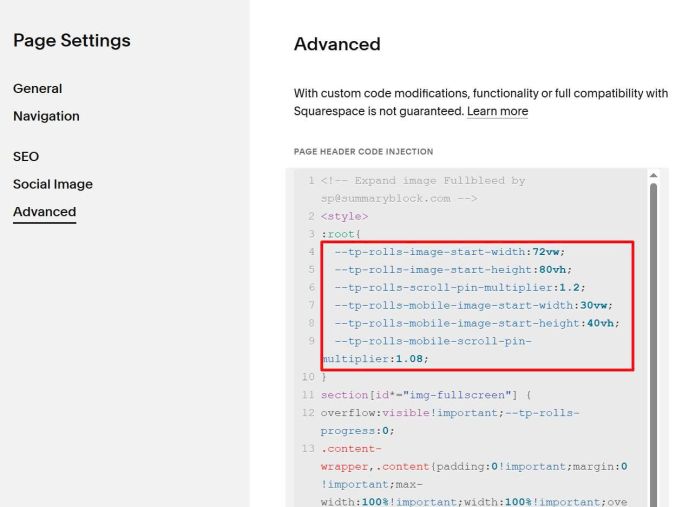Image resolution: width=700 pixels, height=507 pixels.
Task: Click the Page Header Code Injection label
Action: pos(363,152)
